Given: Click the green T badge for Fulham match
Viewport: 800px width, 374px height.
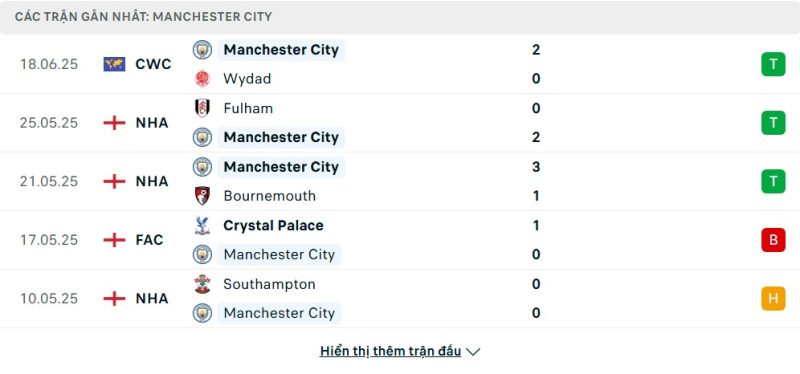Looking at the screenshot, I should (x=773, y=123).
